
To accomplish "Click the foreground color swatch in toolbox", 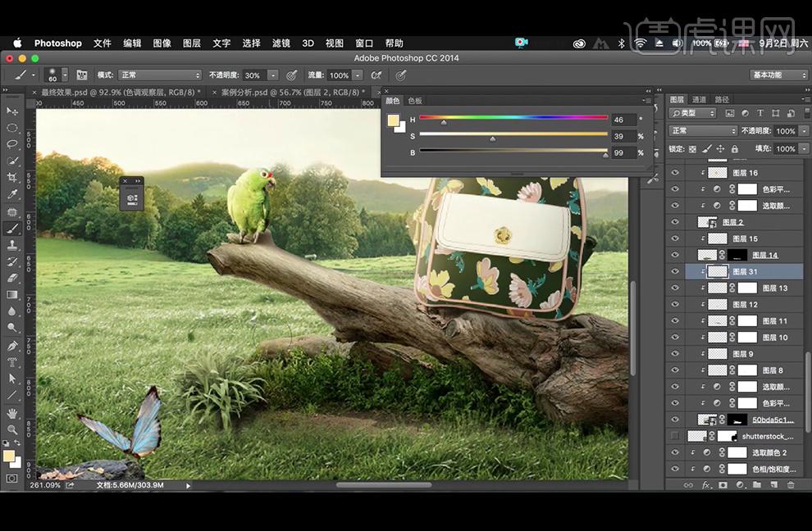I will (x=8, y=456).
